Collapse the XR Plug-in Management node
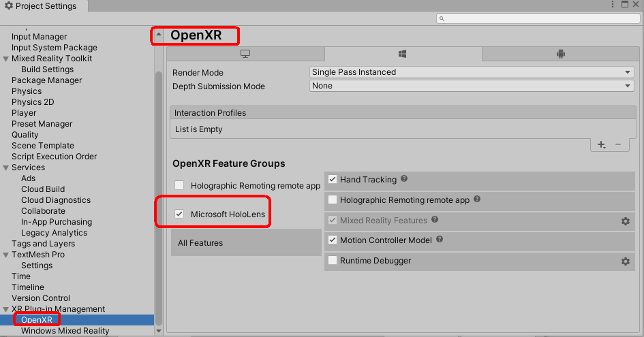The image size is (644, 337). (x=5, y=309)
